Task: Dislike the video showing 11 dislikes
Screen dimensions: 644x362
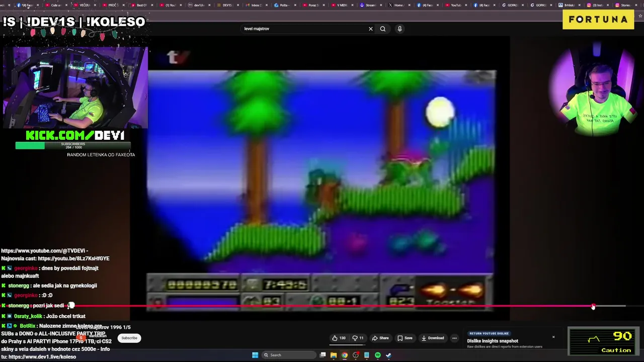Action: 358,338
